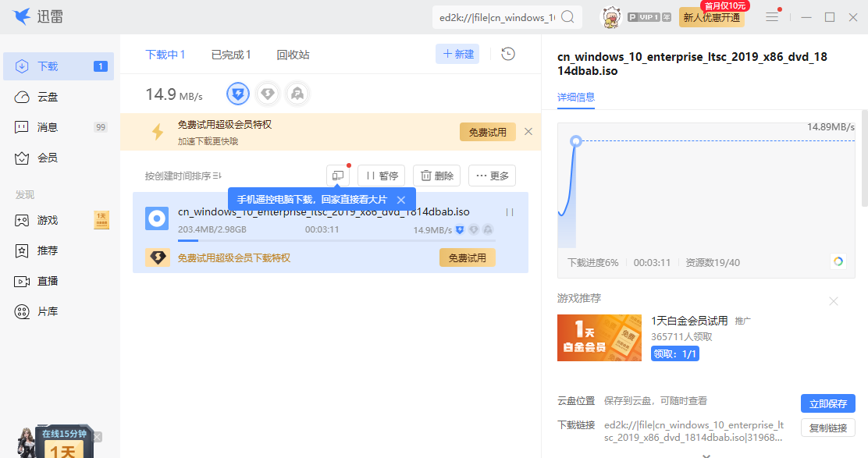Viewport: 868px width, 458px height.
Task: Open the 1天白金会员 thumbnail
Action: (599, 338)
